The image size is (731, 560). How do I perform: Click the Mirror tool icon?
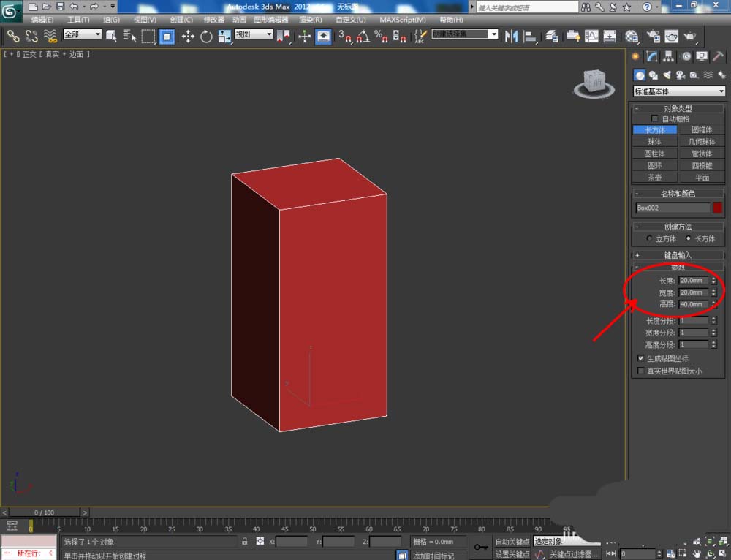(x=512, y=36)
